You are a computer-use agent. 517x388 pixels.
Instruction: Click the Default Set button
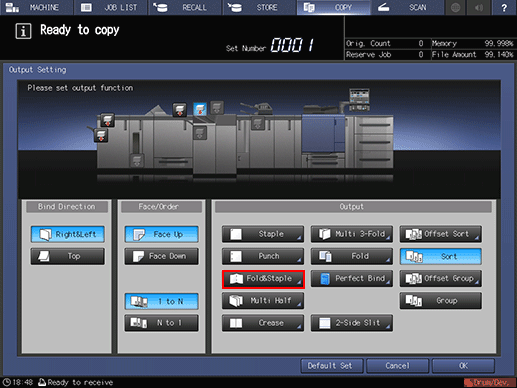point(332,366)
